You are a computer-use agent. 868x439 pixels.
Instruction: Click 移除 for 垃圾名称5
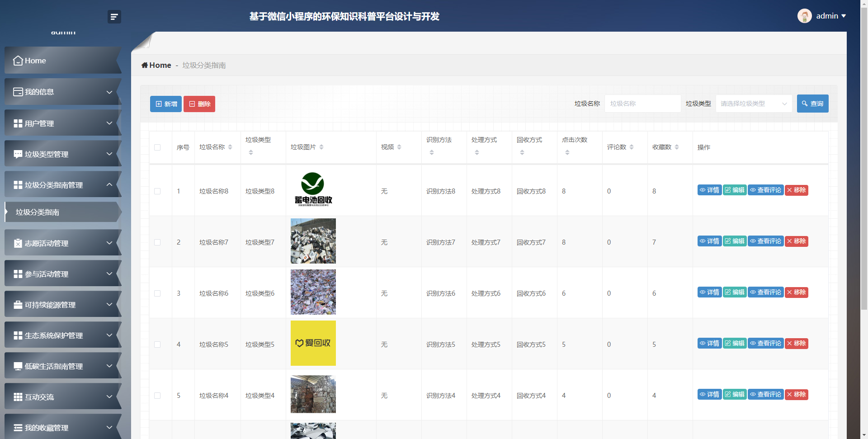pos(797,344)
